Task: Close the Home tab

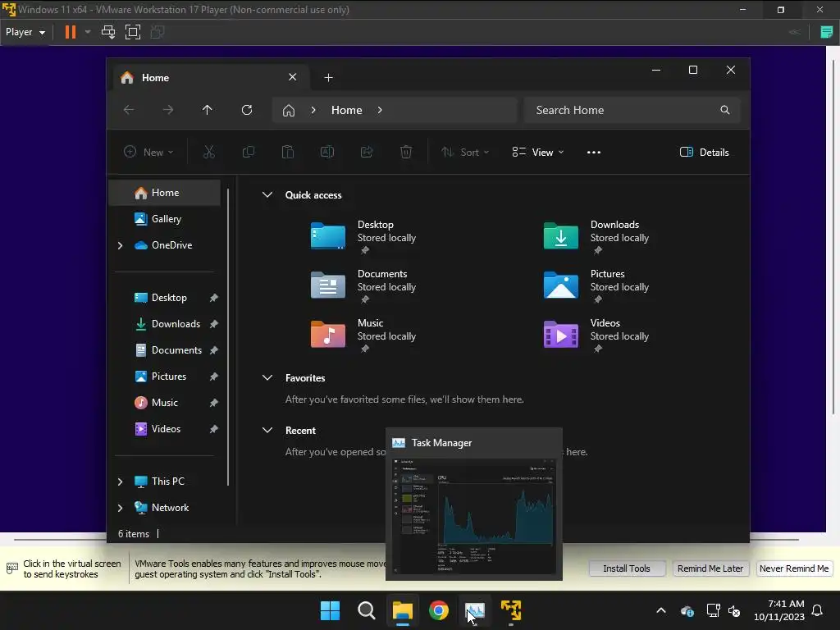Action: pyautogui.click(x=293, y=77)
